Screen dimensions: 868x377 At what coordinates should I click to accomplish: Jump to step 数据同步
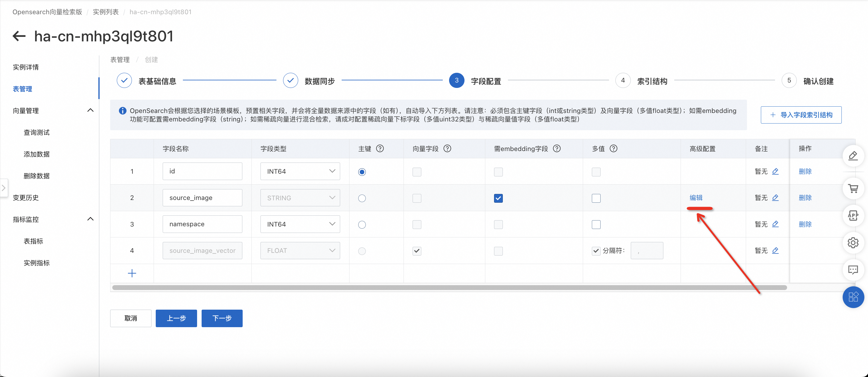309,81
